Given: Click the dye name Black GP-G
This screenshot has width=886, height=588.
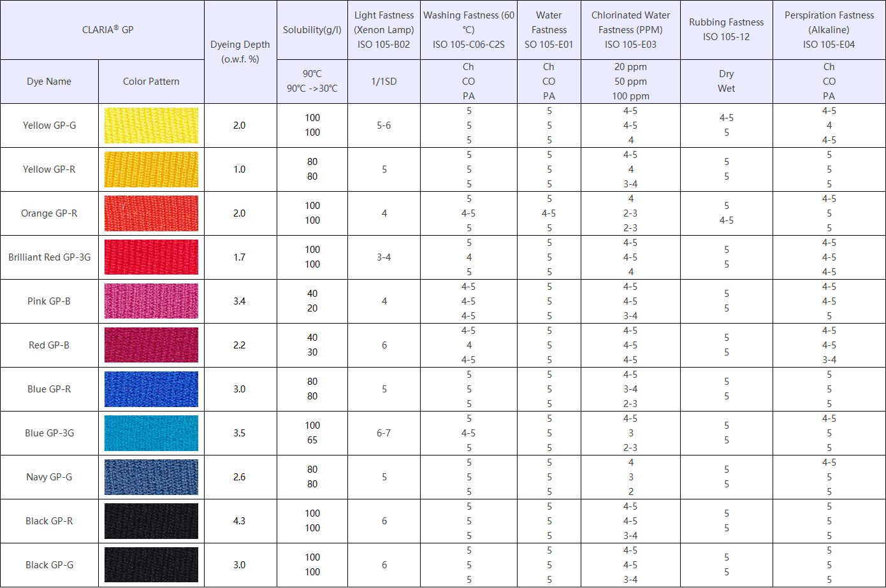Looking at the screenshot, I should click(49, 565).
